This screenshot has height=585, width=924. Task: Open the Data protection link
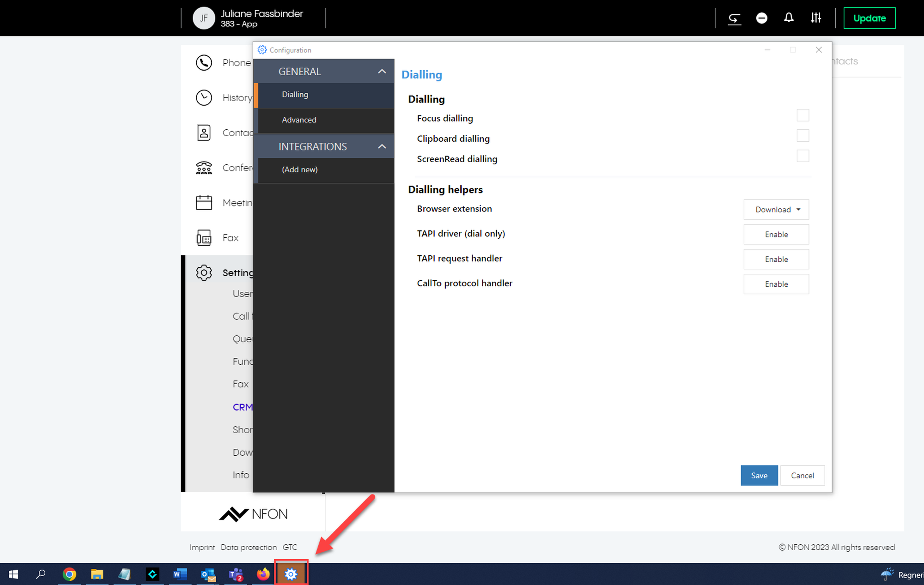(x=249, y=547)
